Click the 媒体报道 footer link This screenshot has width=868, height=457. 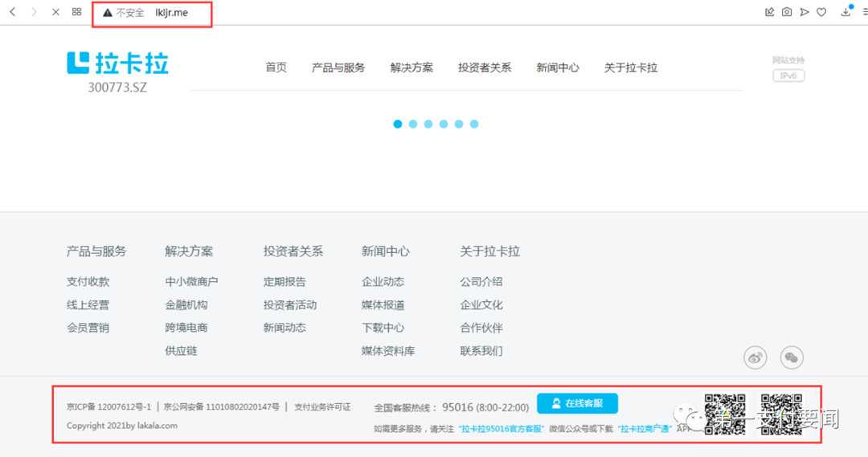tap(383, 305)
